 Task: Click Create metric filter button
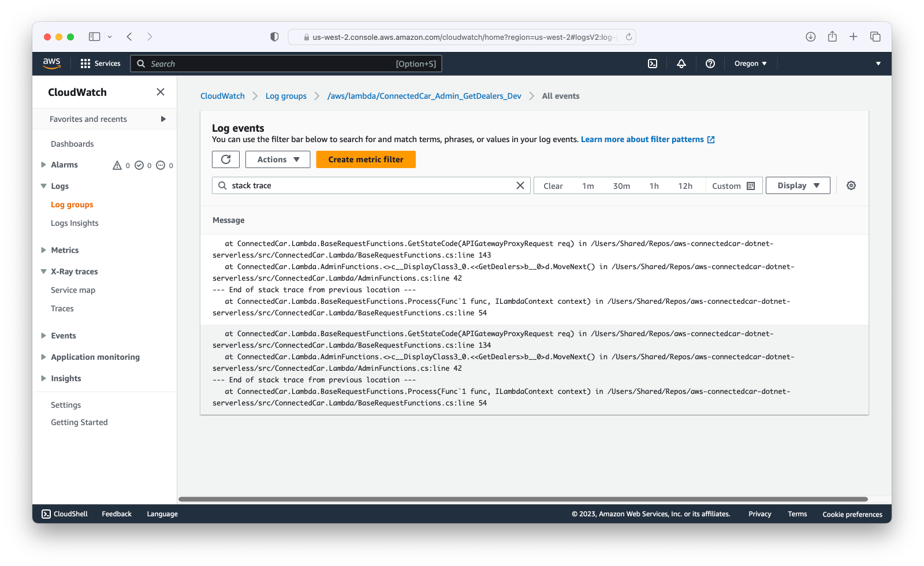[x=366, y=159]
